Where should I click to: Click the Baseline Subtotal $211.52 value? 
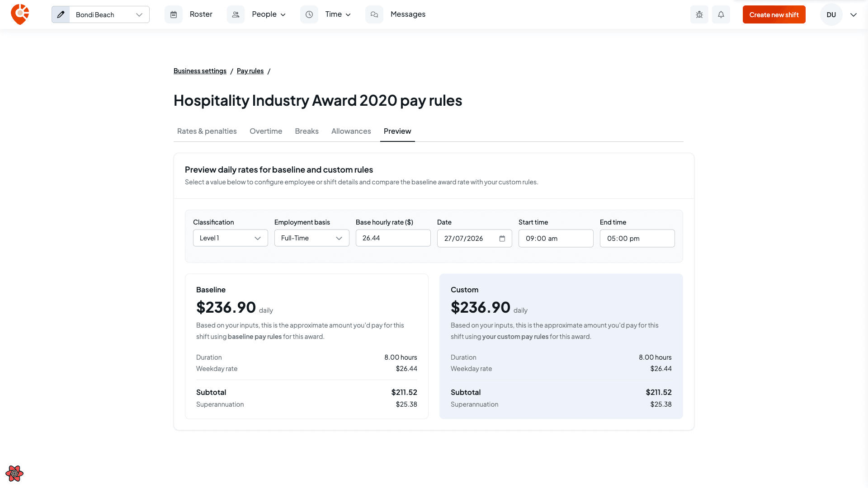tap(404, 392)
